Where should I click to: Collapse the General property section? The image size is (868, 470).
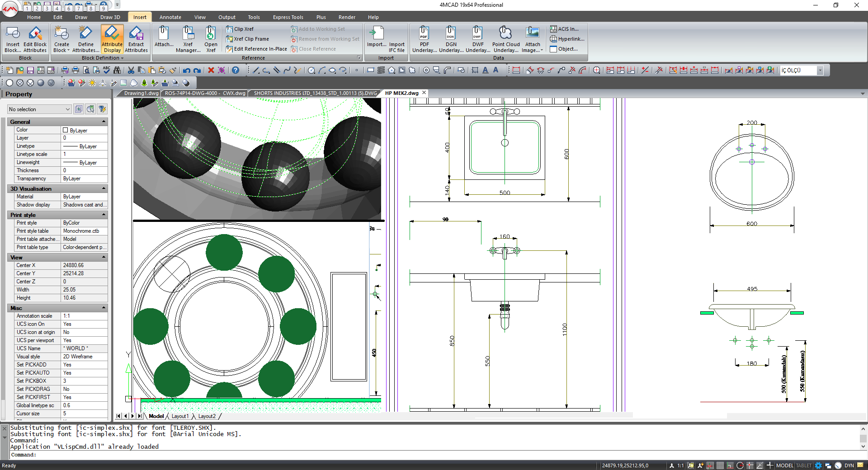(x=104, y=122)
